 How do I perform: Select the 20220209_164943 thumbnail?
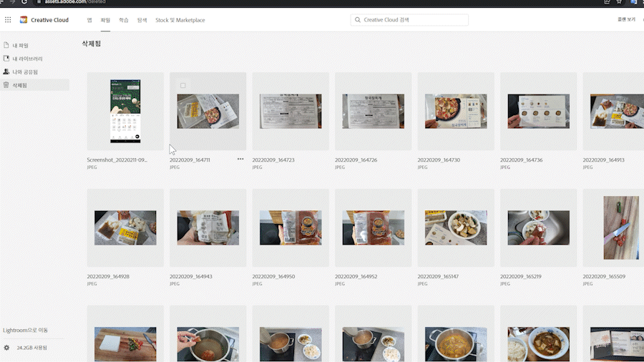tap(208, 228)
